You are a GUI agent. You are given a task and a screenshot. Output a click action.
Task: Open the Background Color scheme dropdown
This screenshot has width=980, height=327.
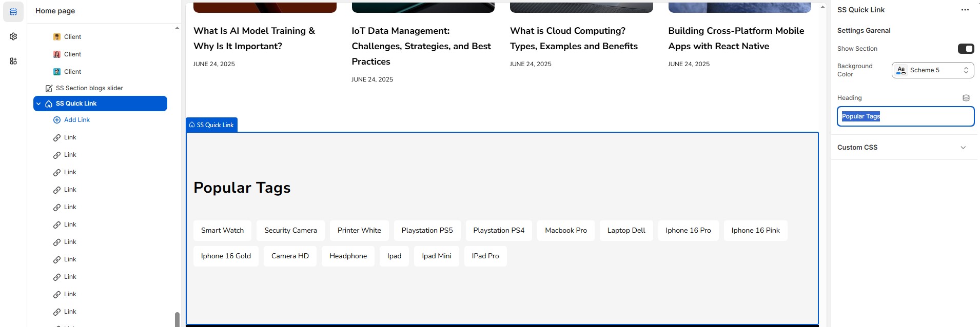point(932,70)
